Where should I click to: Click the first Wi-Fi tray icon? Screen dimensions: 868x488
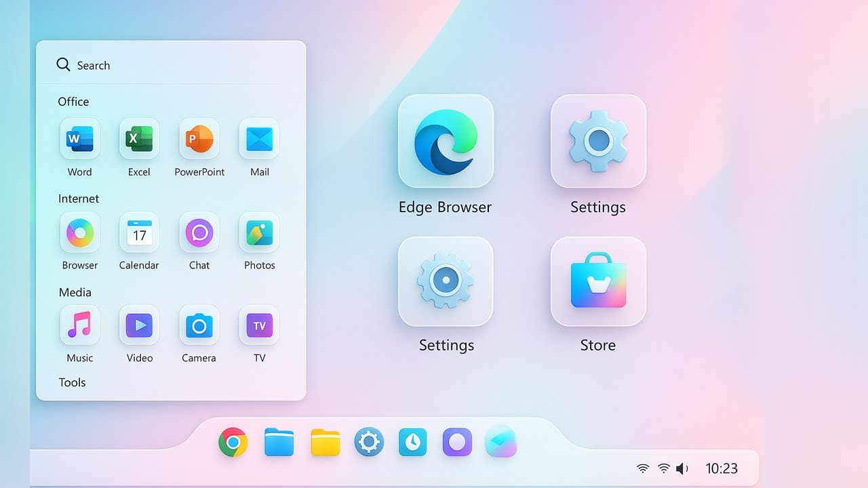tap(643, 468)
